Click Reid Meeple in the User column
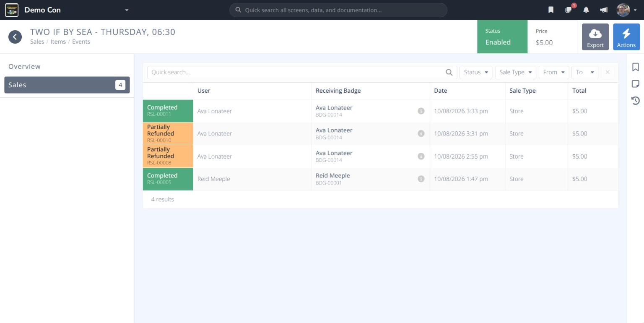 point(214,179)
